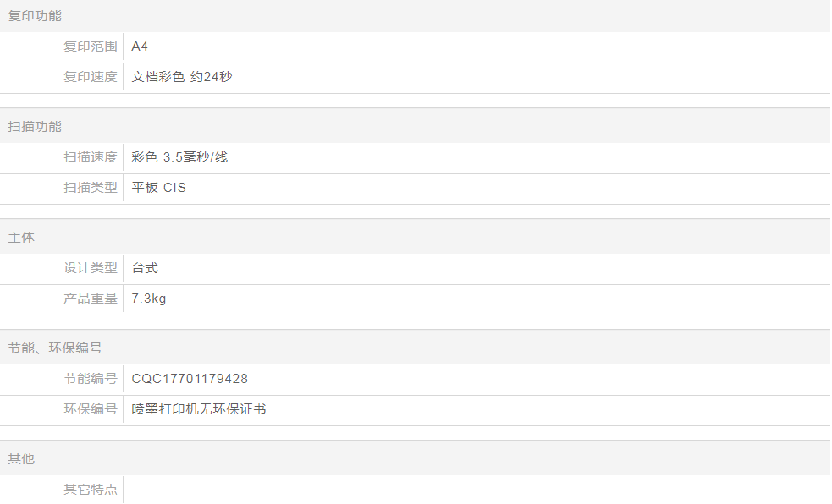Click the 复印速度 label
This screenshot has width=832, height=504.
tap(91, 77)
